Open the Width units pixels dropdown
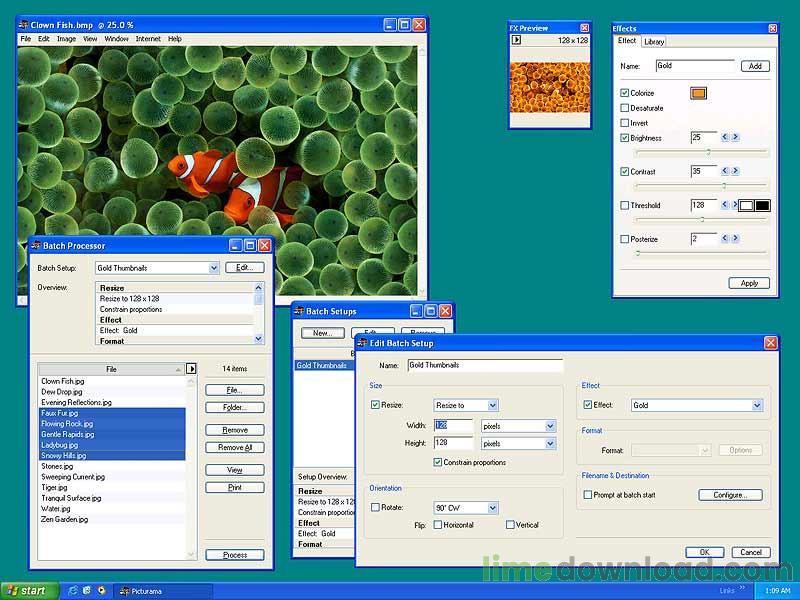Screen dimensions: 800x600 (x=549, y=425)
